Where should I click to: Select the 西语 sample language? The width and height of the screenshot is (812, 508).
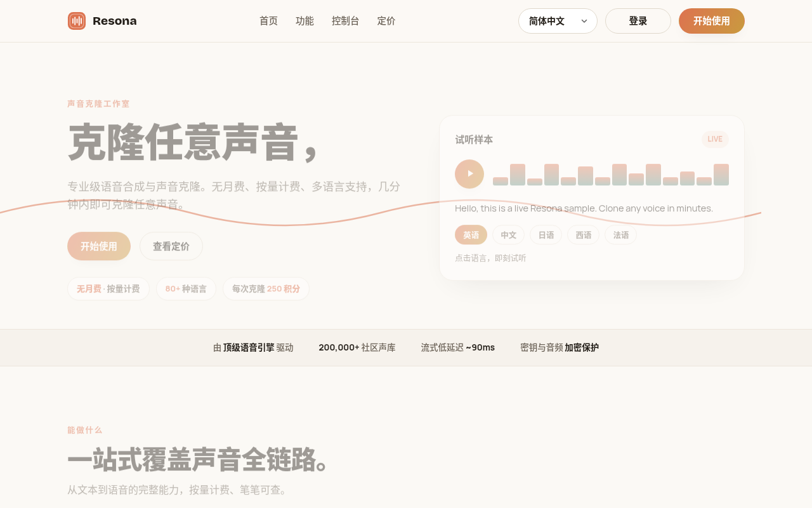tap(583, 235)
